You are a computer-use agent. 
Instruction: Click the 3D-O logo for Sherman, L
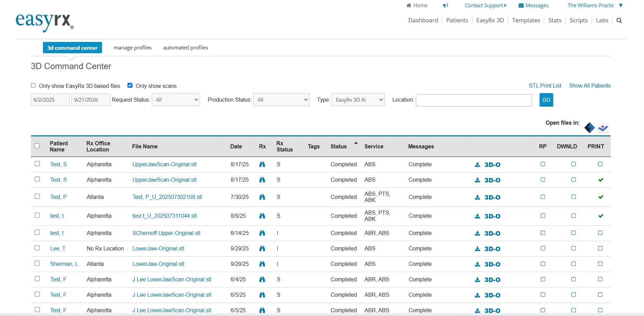coord(492,264)
